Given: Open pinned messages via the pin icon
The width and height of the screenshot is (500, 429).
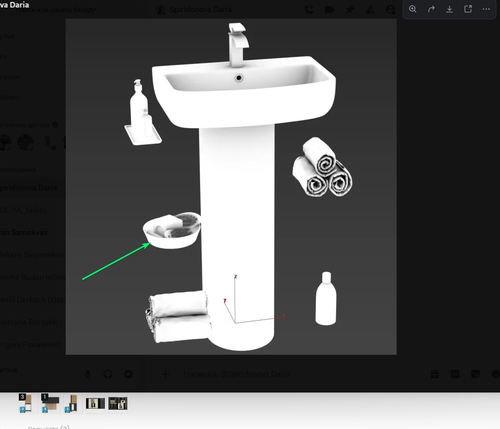Looking at the screenshot, I should (x=350, y=10).
